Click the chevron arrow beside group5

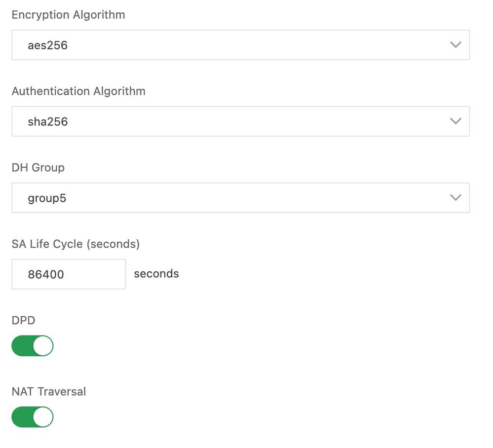[455, 198]
